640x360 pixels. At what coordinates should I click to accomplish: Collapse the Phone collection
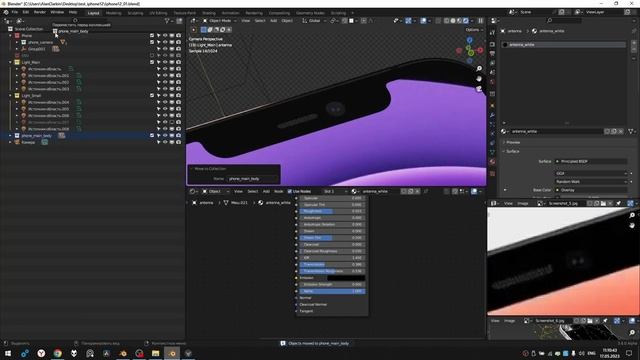pyautogui.click(x=10, y=36)
